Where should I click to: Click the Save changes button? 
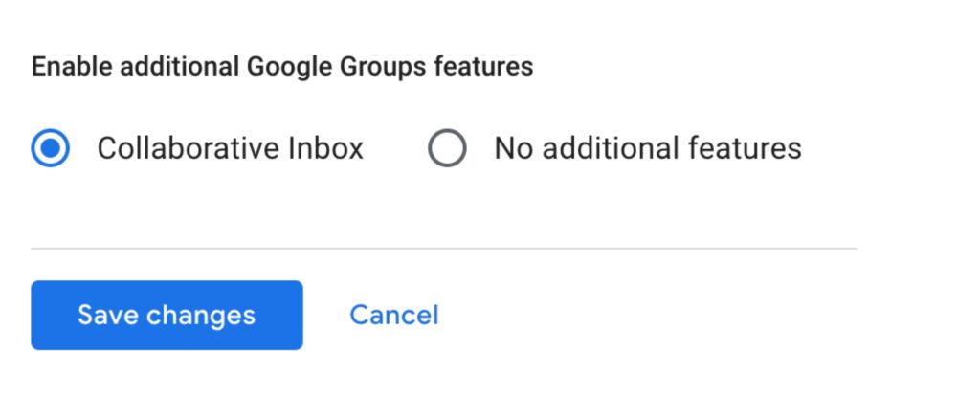[167, 315]
